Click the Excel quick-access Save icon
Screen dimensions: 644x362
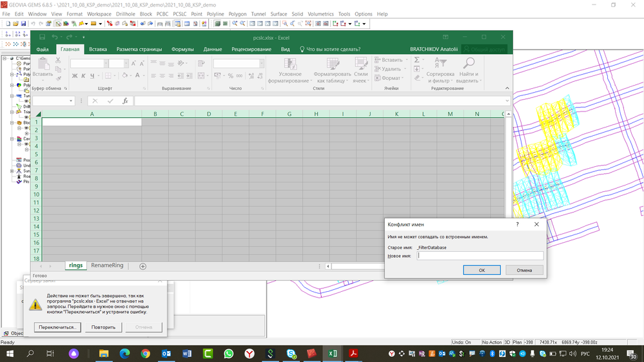tap(42, 37)
